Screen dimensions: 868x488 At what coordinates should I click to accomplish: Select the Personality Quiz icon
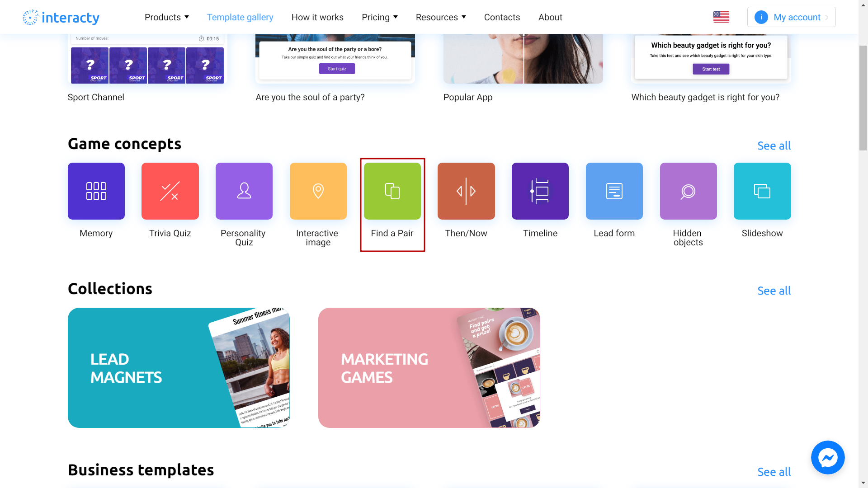pos(244,191)
